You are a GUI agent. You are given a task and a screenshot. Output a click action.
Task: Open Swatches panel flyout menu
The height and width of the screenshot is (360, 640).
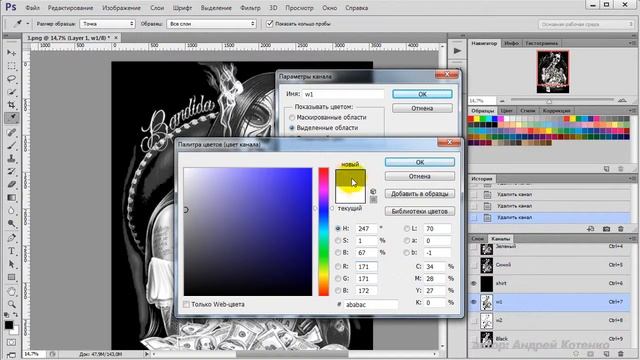(x=632, y=111)
